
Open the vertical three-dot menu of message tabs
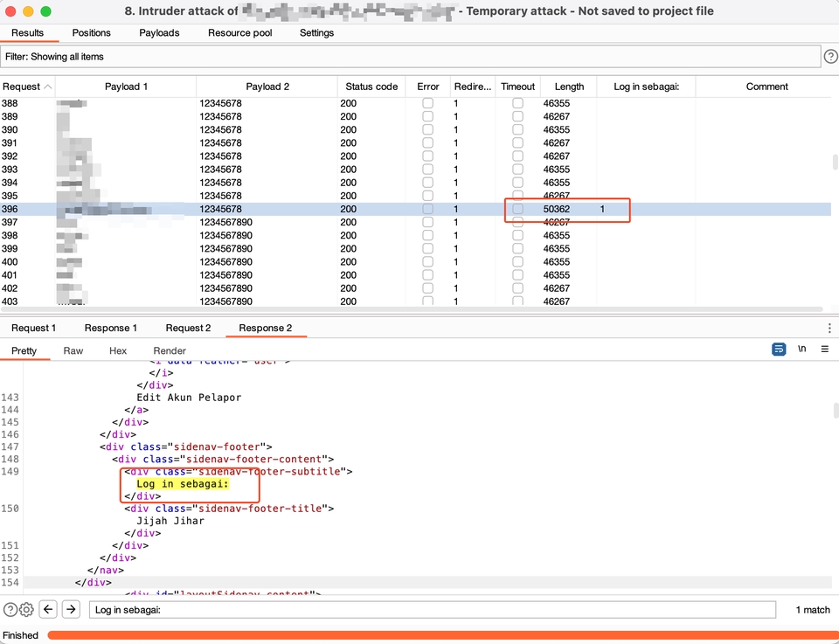pos(829,328)
